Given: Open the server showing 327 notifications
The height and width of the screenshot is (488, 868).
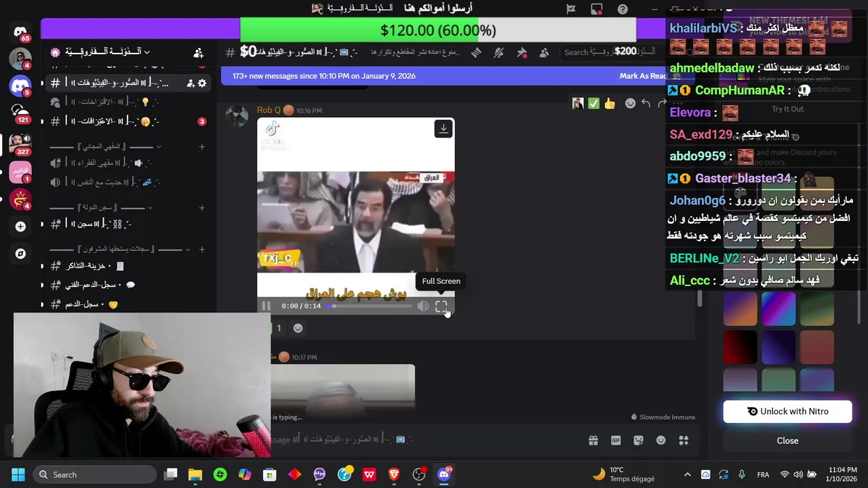Looking at the screenshot, I should click(x=20, y=144).
